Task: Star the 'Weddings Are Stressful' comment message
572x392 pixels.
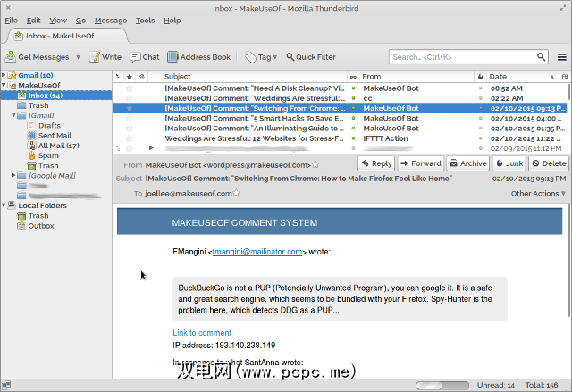Action: pyautogui.click(x=129, y=98)
